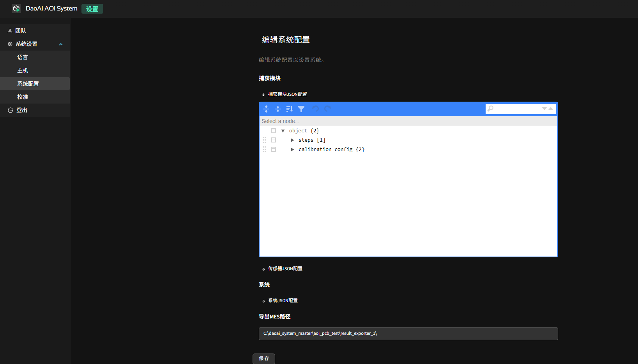Click the redo arrow in editor toolbar

(x=327, y=109)
